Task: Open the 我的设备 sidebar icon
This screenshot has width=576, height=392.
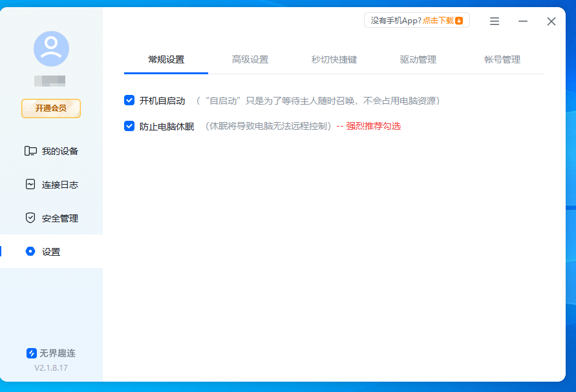Action: [30, 150]
